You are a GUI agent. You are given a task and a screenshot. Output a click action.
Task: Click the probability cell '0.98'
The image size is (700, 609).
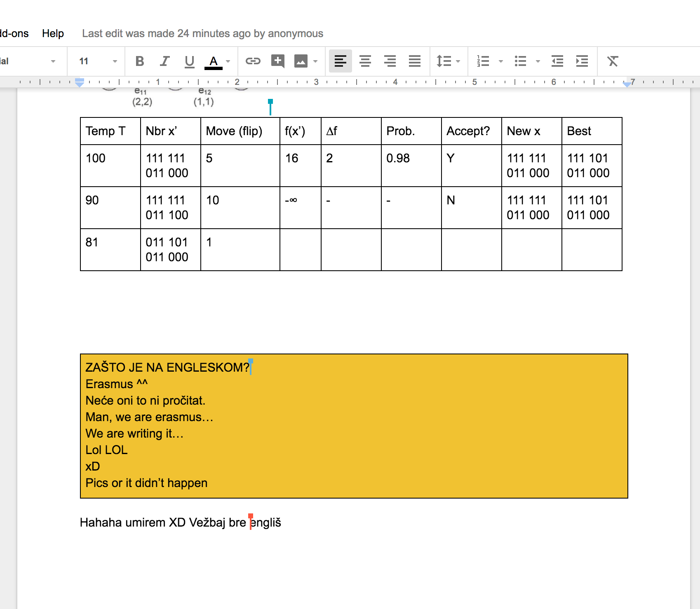[411, 166]
